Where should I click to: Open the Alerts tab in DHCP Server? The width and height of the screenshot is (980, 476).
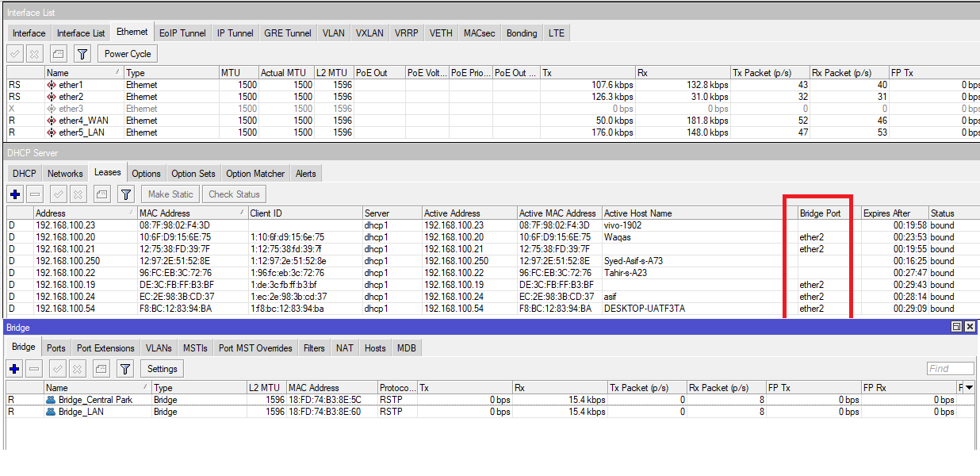coord(306,174)
